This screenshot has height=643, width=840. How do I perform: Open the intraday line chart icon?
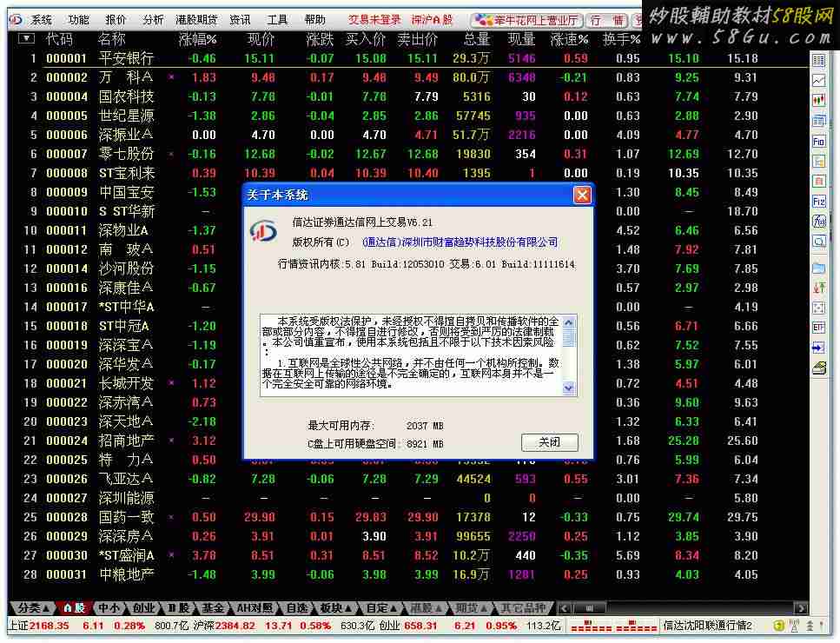tap(818, 81)
